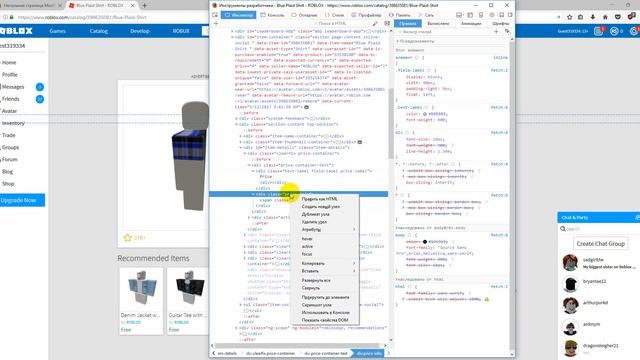Click Games in Roblox navigation bar
640x360 pixels.
[x=58, y=31]
